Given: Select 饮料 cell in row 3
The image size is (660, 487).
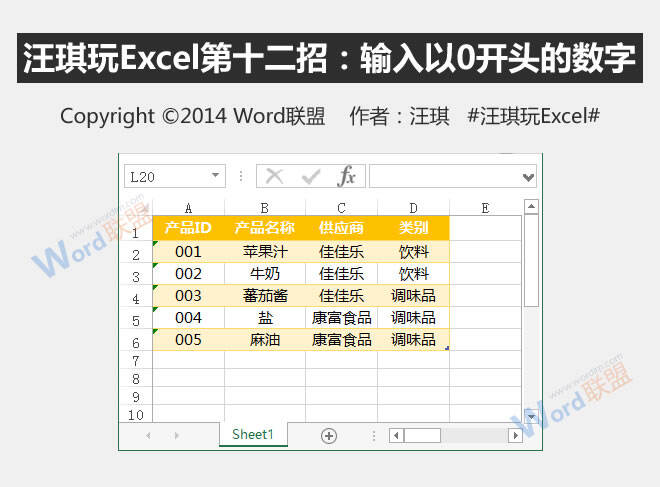Looking at the screenshot, I should tap(413, 274).
